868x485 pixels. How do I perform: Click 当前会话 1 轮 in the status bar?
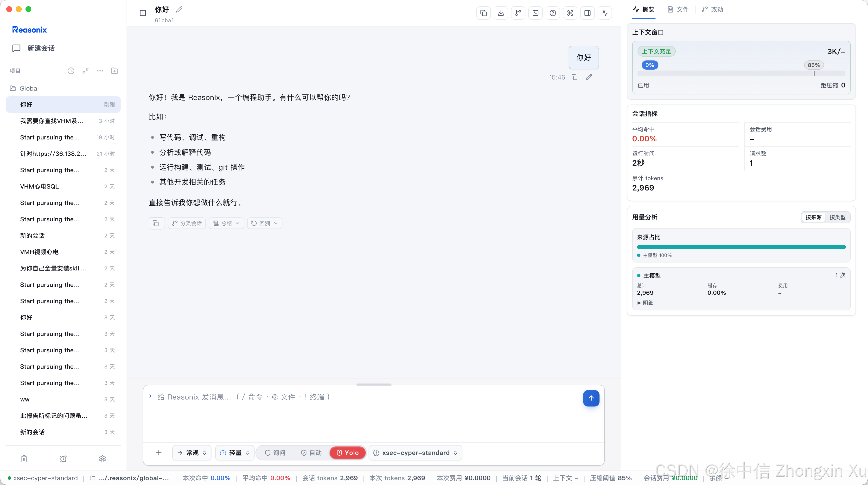522,478
